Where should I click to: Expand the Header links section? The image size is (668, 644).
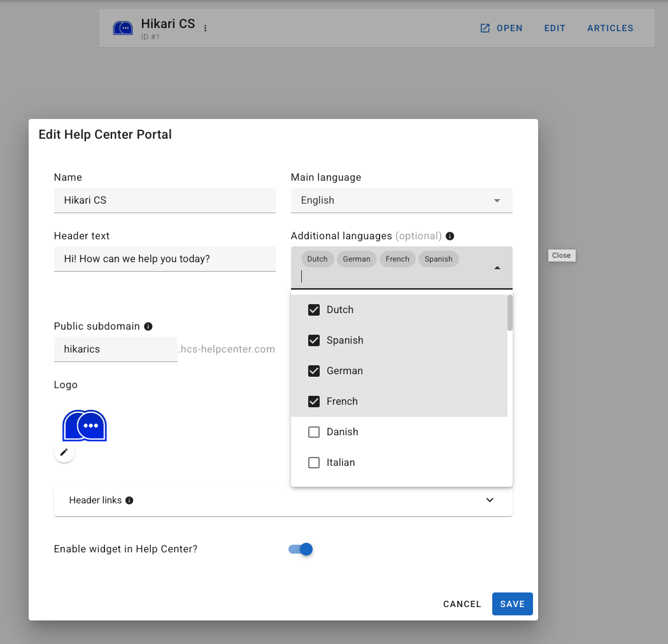tap(490, 500)
